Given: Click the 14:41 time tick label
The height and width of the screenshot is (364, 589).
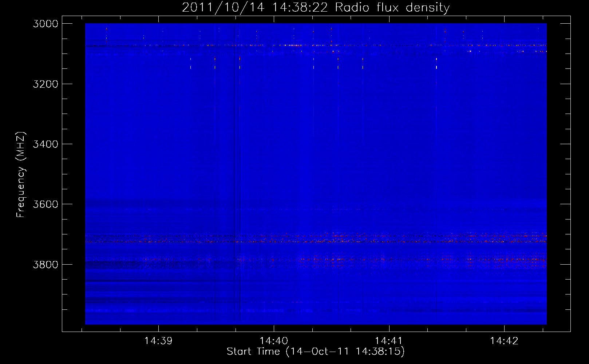Looking at the screenshot, I should point(389,341).
